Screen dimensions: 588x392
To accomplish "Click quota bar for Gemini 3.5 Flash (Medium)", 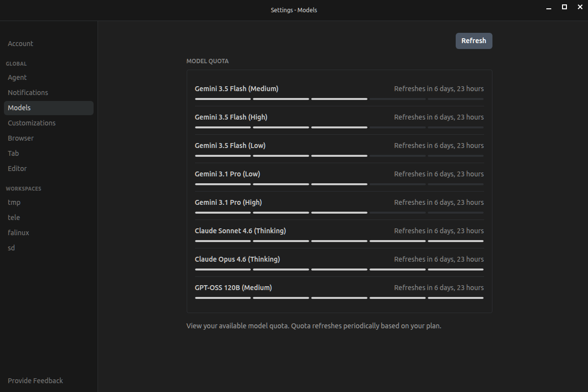I will click(339, 99).
